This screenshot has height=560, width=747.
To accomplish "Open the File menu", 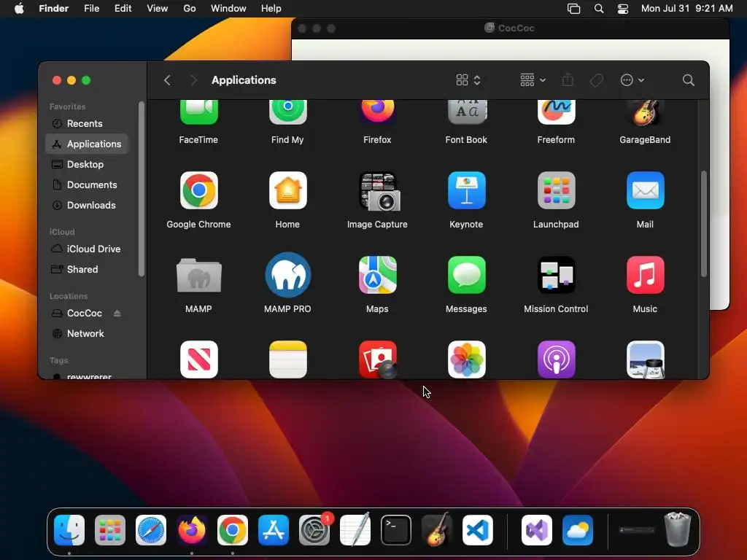I will tap(91, 9).
